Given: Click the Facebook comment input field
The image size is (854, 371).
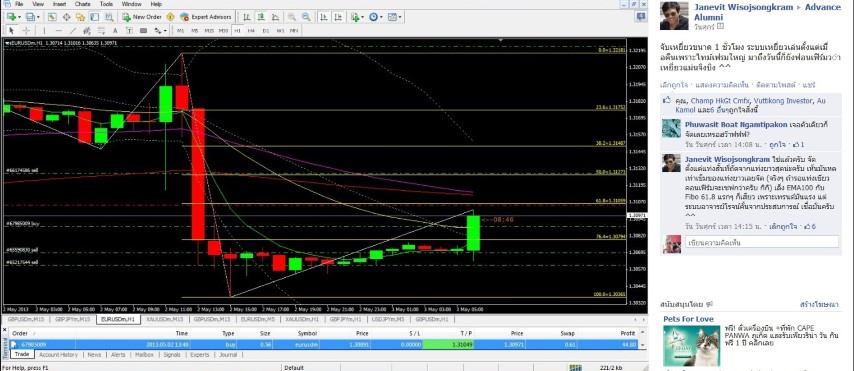Looking at the screenshot, I should point(760,242).
